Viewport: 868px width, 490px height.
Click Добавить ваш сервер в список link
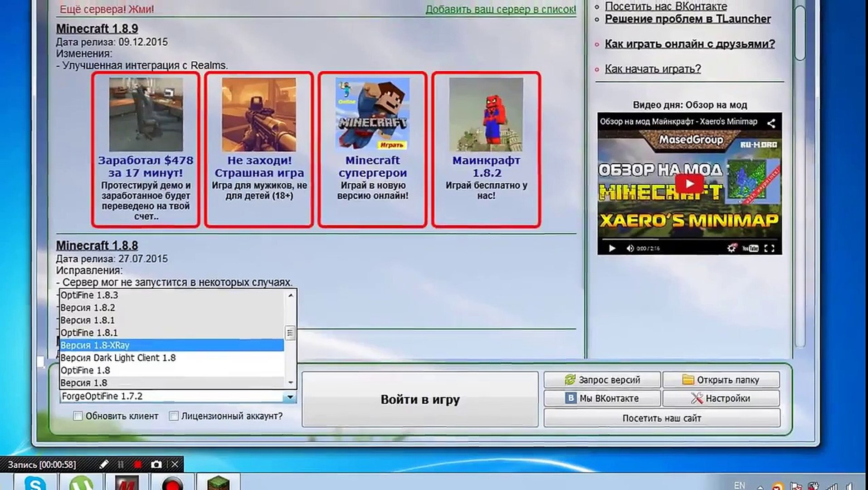501,9
